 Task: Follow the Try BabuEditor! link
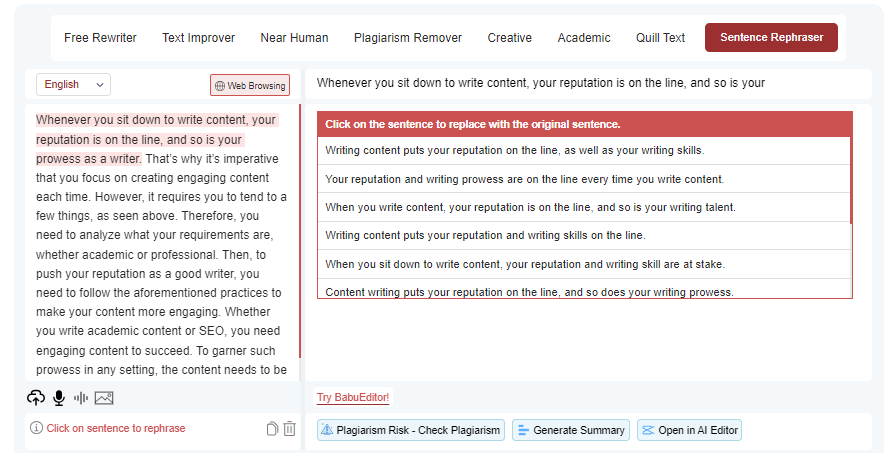(x=353, y=397)
